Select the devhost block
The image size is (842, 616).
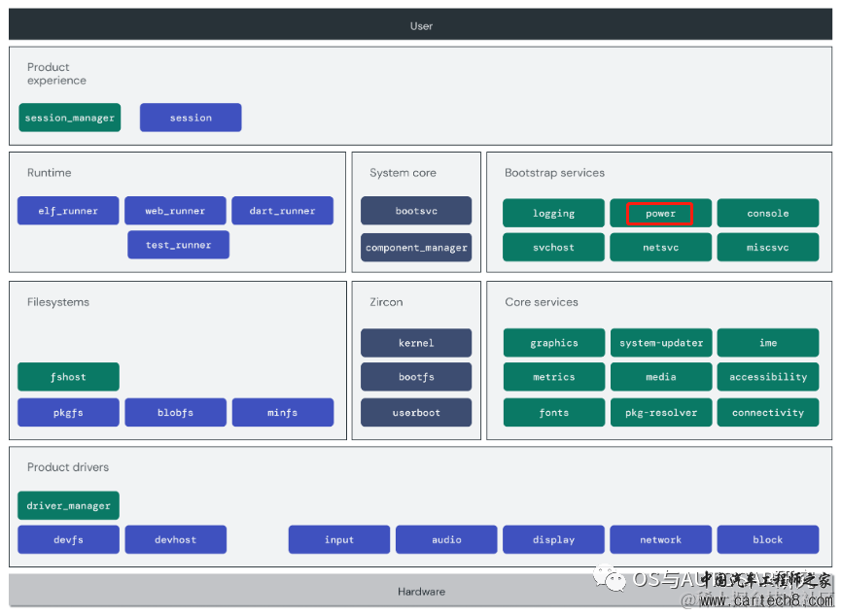click(176, 539)
